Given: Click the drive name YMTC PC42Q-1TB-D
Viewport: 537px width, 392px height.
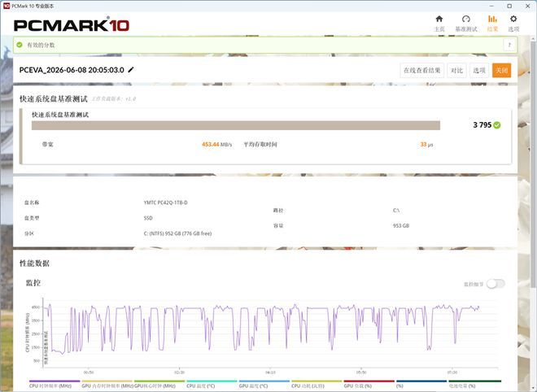Looking at the screenshot, I should (165, 203).
